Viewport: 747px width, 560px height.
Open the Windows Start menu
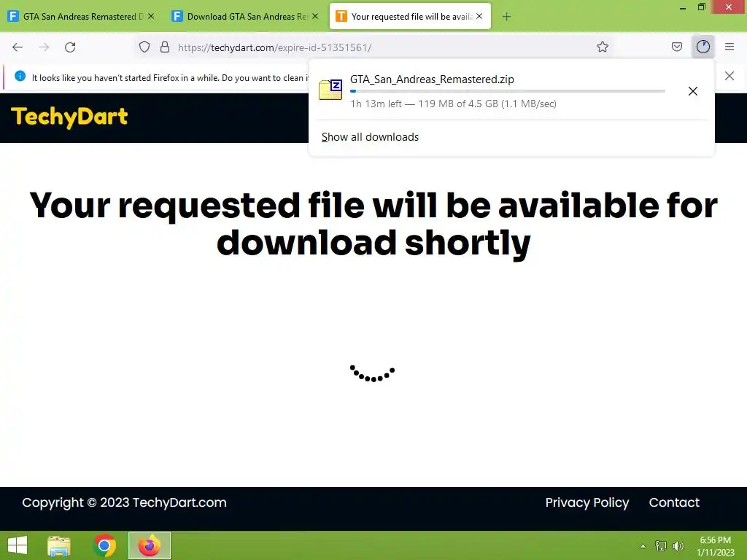tap(18, 545)
